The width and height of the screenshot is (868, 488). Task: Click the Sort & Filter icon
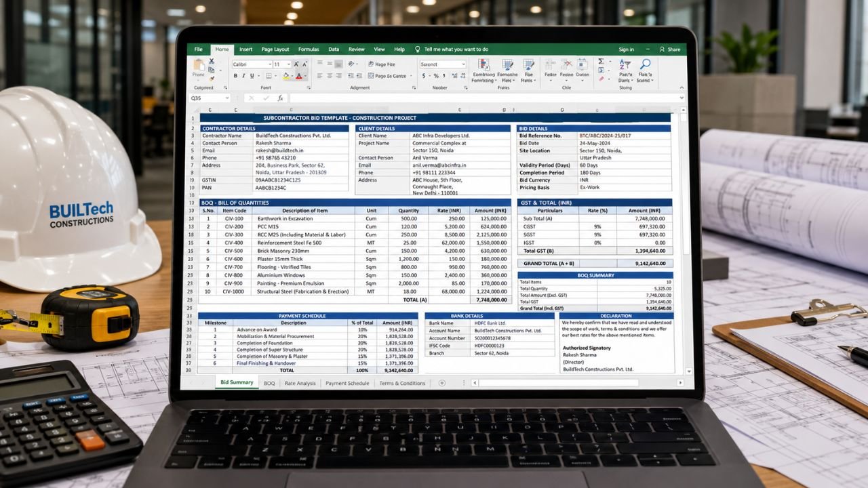(625, 64)
